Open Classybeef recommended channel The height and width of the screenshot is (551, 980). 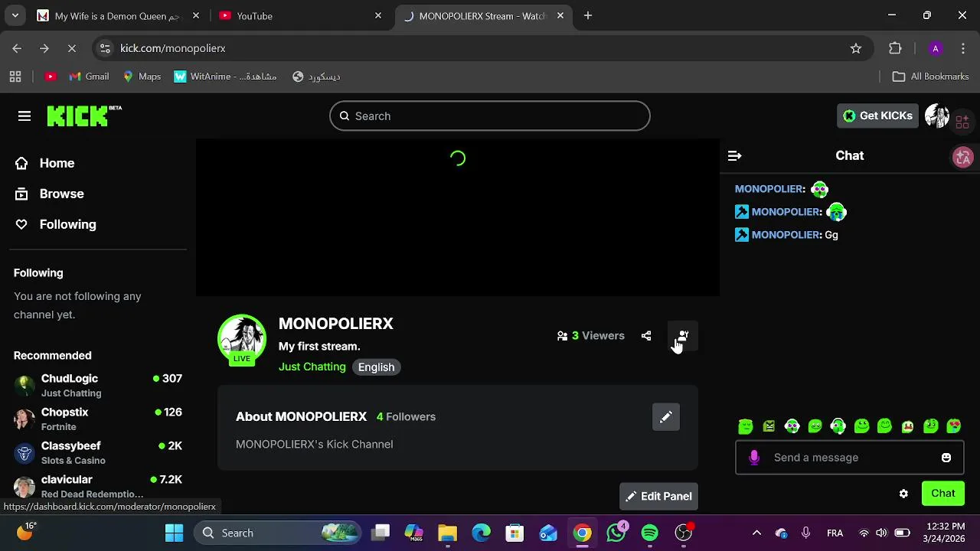pyautogui.click(x=98, y=452)
